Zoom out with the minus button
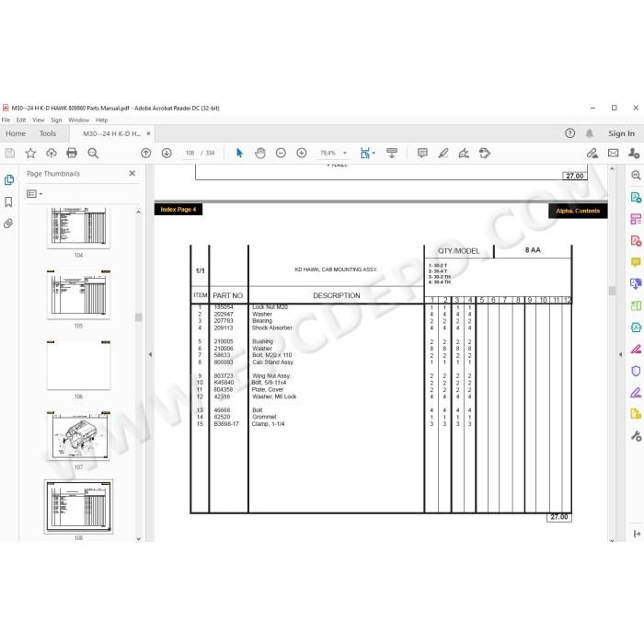 (281, 154)
